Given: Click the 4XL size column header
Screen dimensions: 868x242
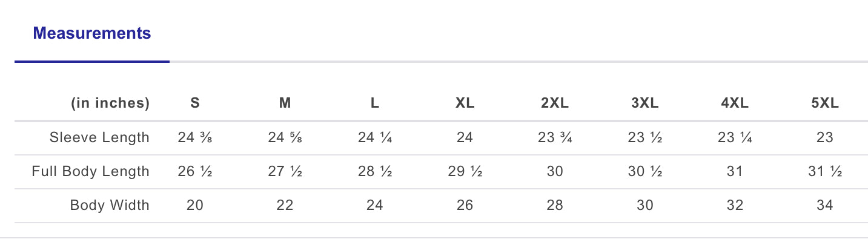Looking at the screenshot, I should pyautogui.click(x=734, y=103).
